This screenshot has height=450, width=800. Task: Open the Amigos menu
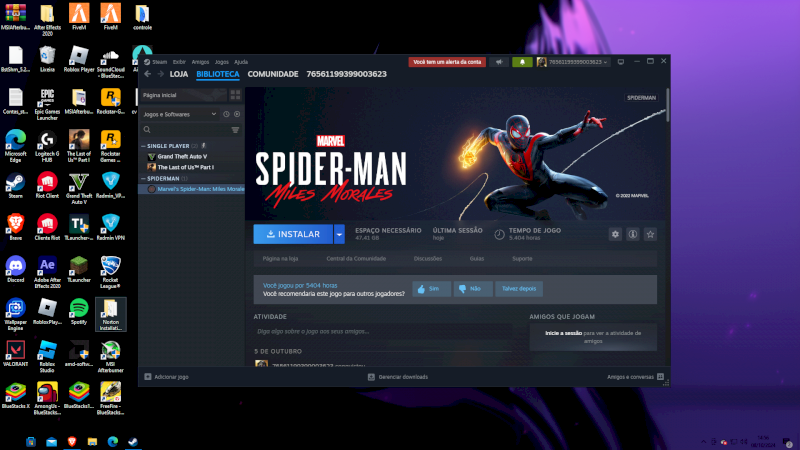point(200,62)
